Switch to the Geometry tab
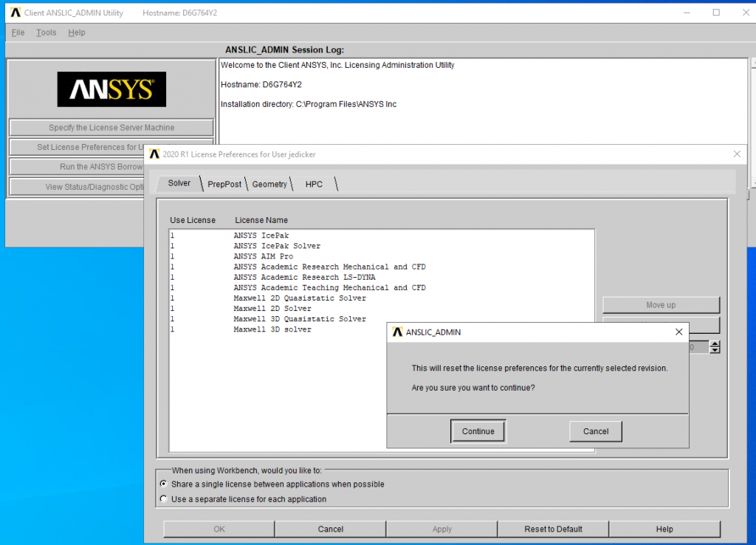The image size is (756, 545). coord(269,184)
